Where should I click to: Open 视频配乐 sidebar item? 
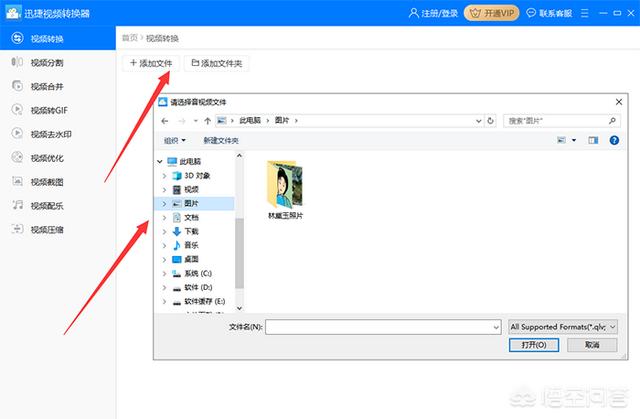coord(47,206)
